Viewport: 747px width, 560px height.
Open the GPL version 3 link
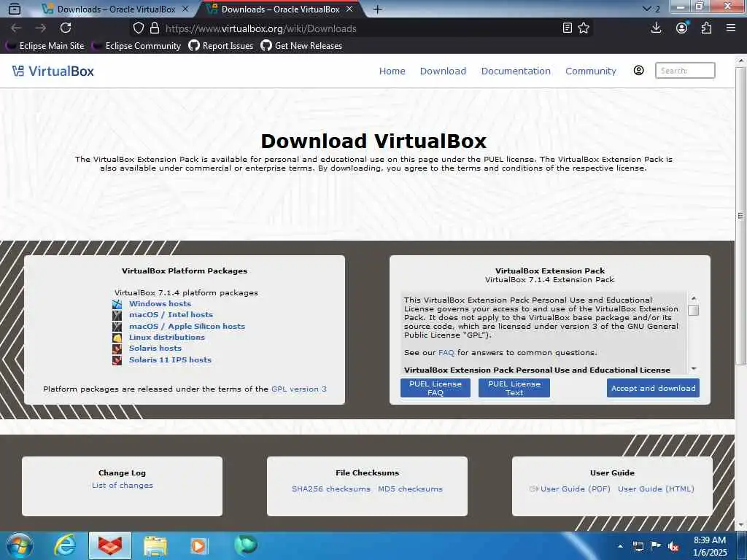coord(298,389)
